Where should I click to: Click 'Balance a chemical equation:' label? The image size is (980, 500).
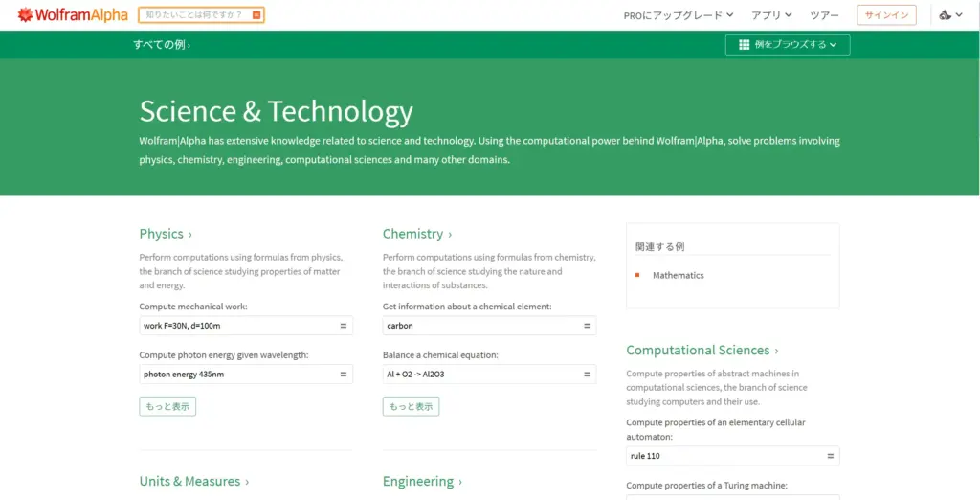[x=440, y=354]
